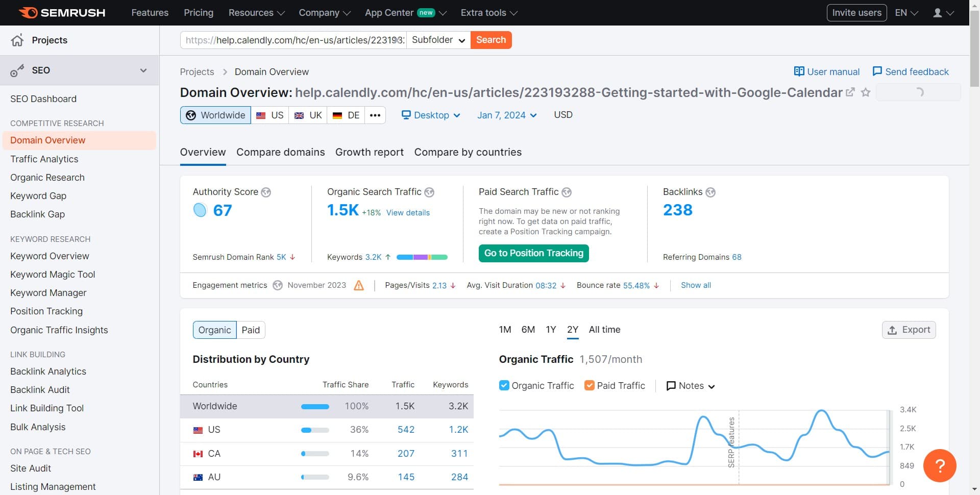Collapse the SEO section in the sidebar
This screenshot has width=980, height=495.
tap(143, 70)
